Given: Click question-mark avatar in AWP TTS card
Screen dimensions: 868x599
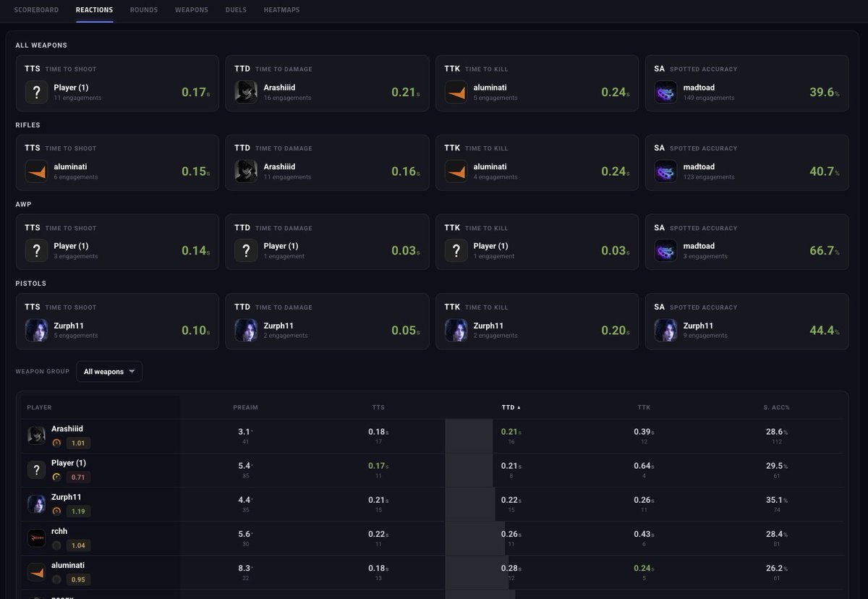Looking at the screenshot, I should click(37, 250).
